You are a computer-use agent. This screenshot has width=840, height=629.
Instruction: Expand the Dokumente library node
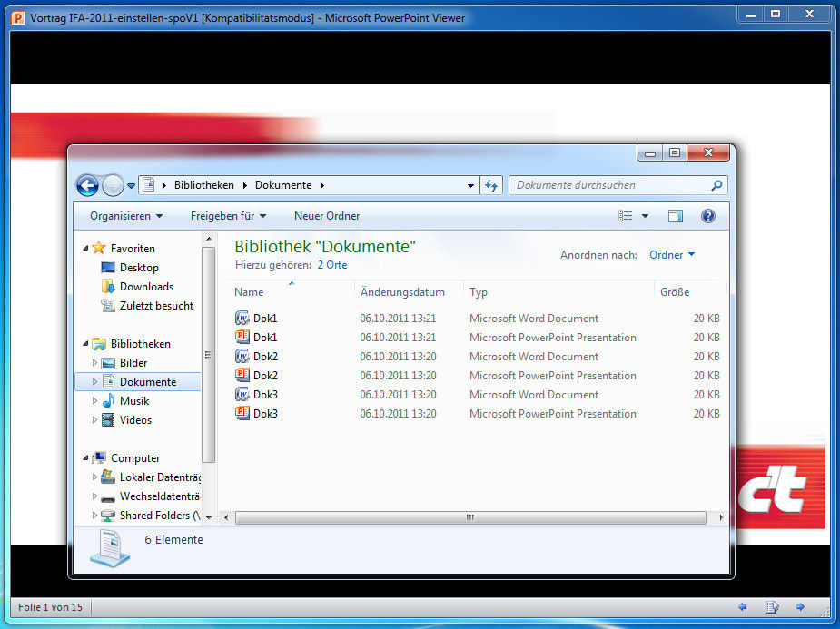coord(94,382)
